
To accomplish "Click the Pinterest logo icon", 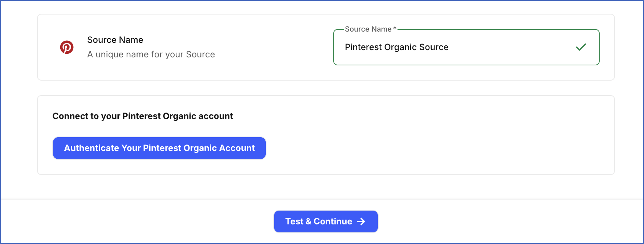I will pos(67,47).
